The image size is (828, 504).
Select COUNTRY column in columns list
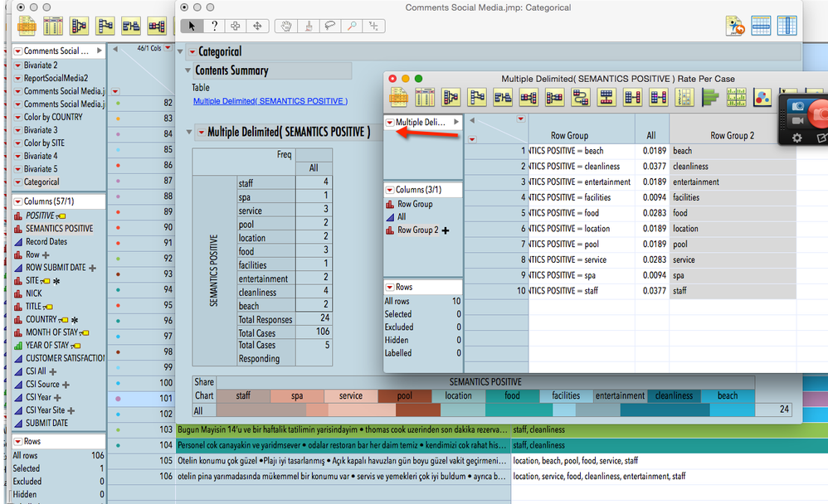[41, 319]
